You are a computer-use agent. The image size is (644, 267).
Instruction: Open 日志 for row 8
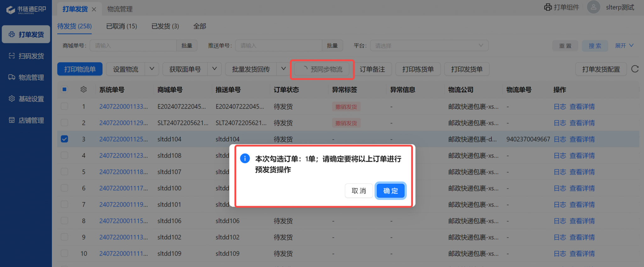560,221
